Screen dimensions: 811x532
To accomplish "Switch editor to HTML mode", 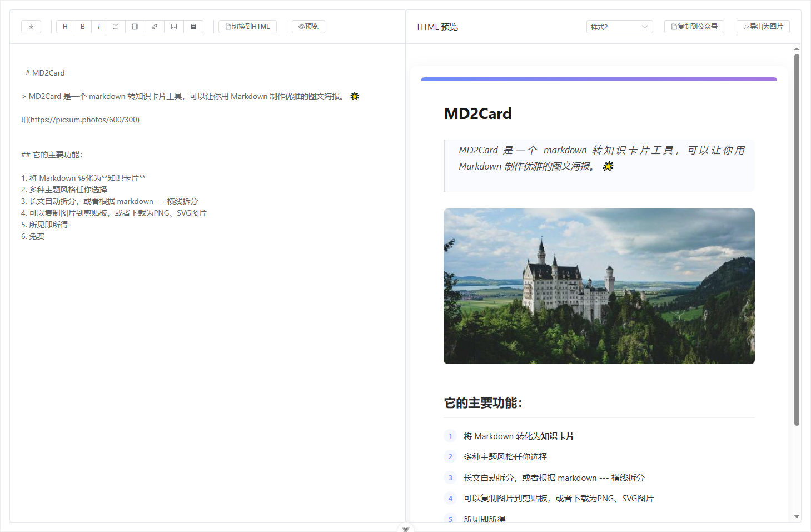I will [247, 27].
